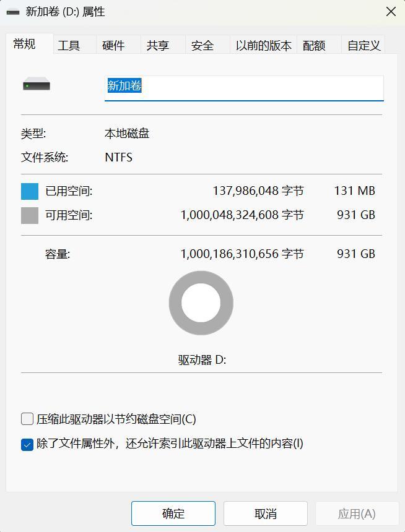Click the 确定 button
Image resolution: width=405 pixels, height=532 pixels.
pyautogui.click(x=173, y=513)
